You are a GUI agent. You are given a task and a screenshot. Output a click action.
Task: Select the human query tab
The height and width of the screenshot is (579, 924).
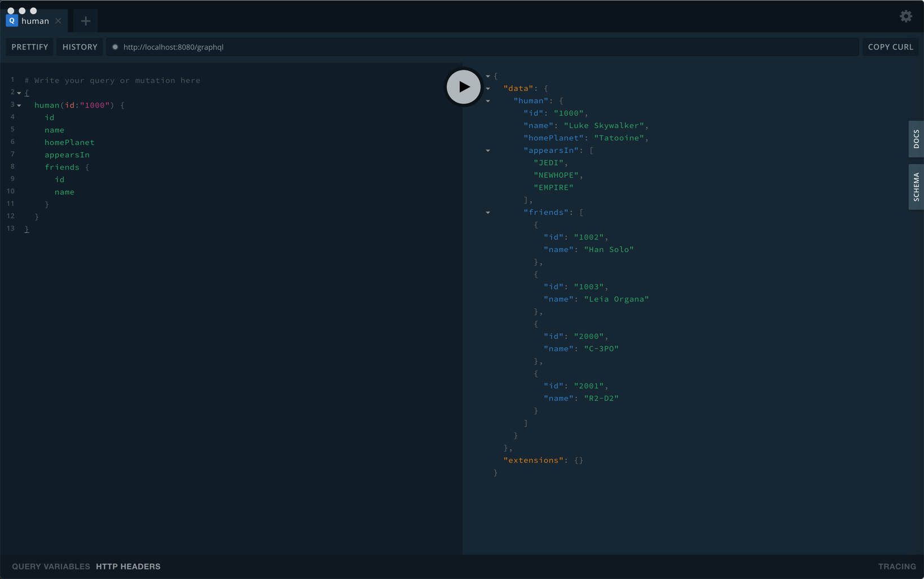(x=35, y=21)
